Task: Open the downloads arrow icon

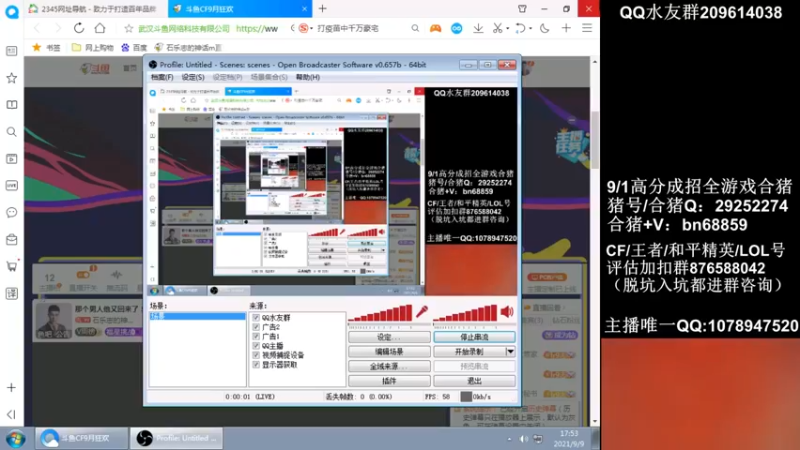Action: (x=478, y=29)
